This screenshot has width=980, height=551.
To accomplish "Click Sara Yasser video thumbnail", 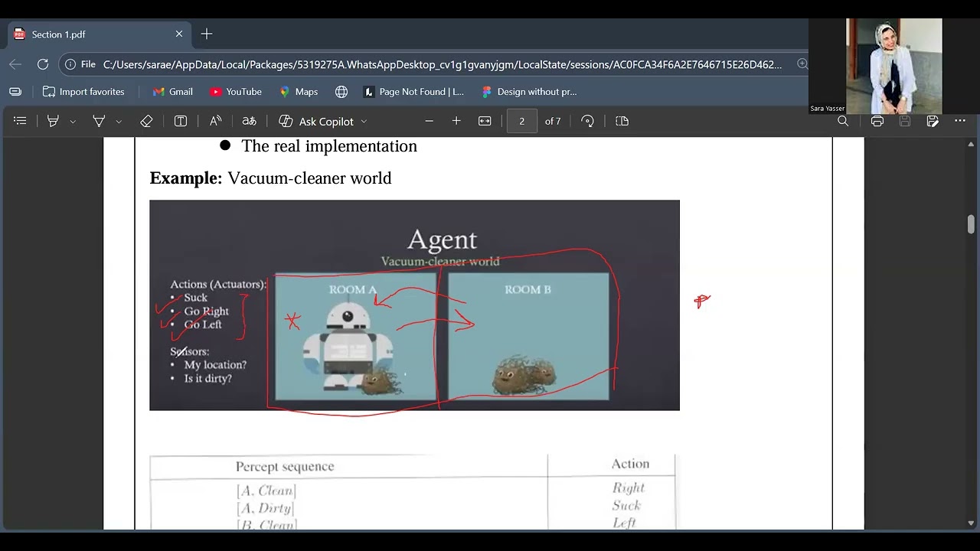I will [x=893, y=66].
